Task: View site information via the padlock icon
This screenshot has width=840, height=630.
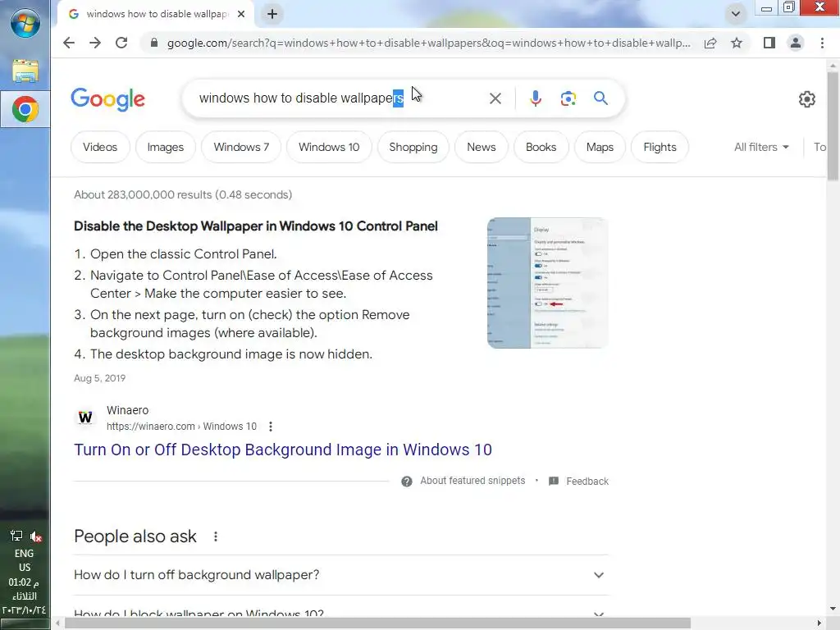Action: tap(154, 43)
